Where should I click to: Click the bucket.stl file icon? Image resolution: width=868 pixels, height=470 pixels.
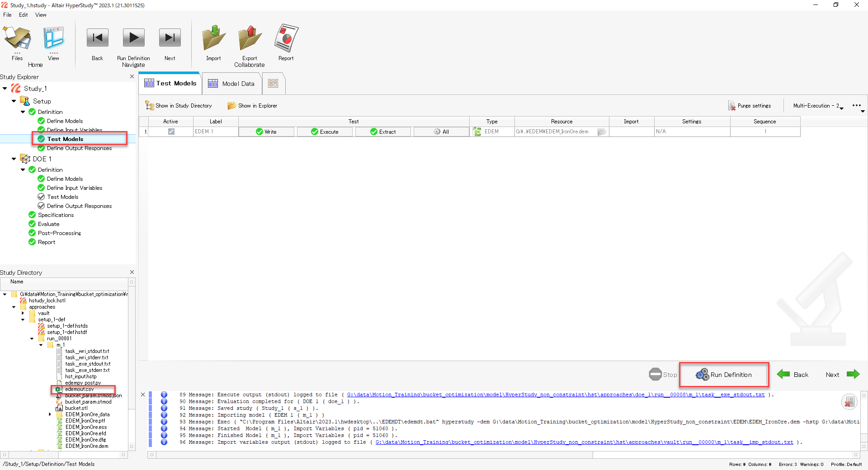click(x=59, y=408)
